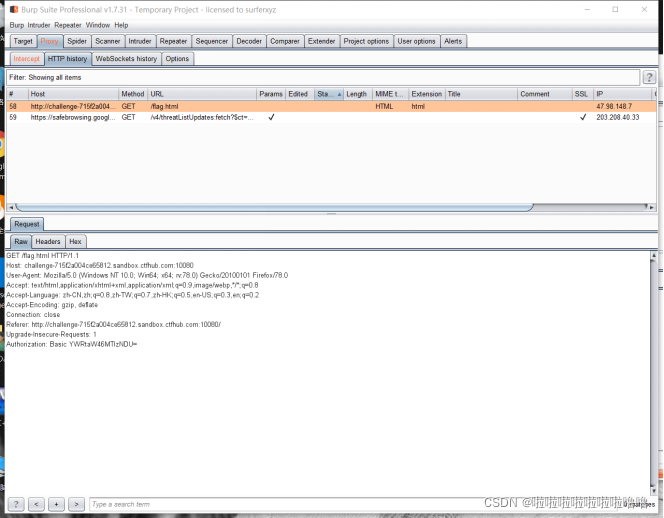This screenshot has height=518, width=664.
Task: Switch to the Target tab
Action: tap(23, 41)
